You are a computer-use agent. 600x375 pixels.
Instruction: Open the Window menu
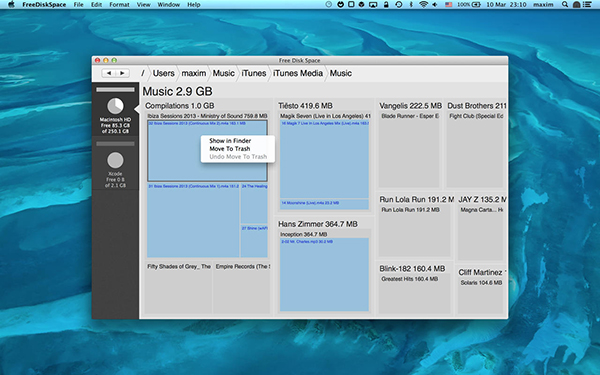(169, 5)
